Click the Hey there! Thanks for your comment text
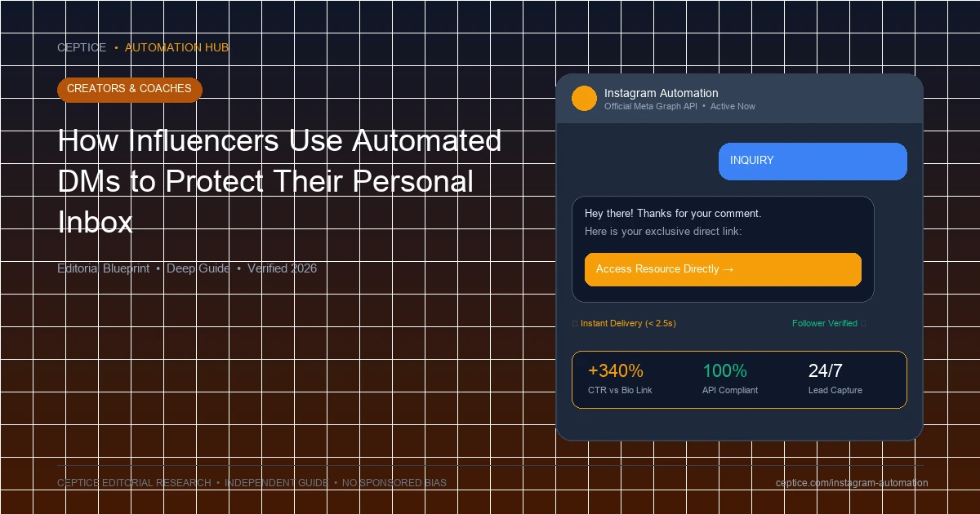 pyautogui.click(x=673, y=214)
